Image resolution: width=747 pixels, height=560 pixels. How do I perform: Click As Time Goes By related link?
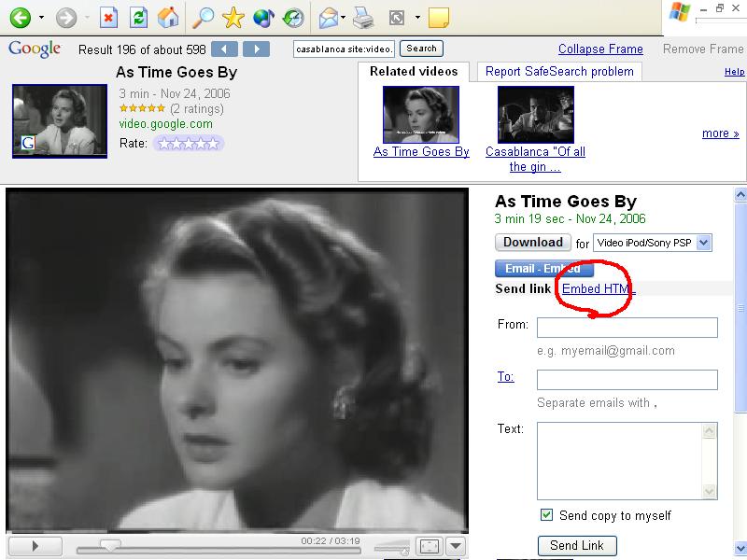click(421, 151)
